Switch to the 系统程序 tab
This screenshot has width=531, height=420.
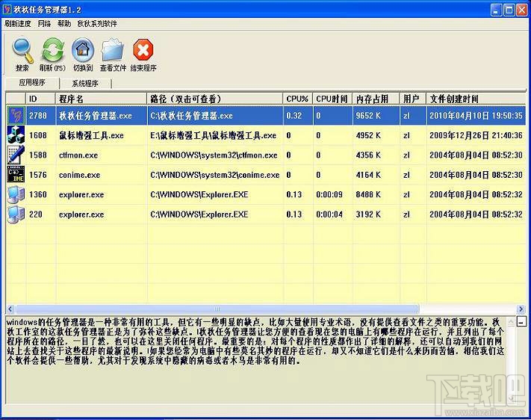point(85,83)
